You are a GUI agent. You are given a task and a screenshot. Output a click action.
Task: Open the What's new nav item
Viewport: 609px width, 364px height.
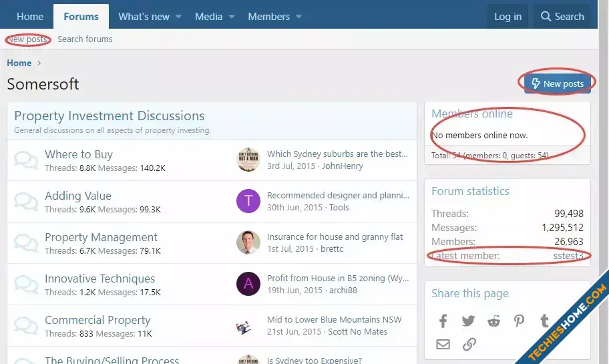click(x=144, y=17)
